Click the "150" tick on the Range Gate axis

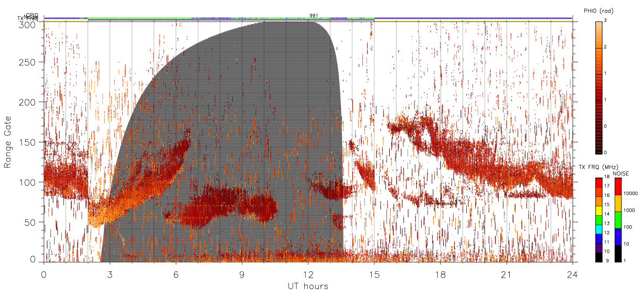[x=28, y=142]
